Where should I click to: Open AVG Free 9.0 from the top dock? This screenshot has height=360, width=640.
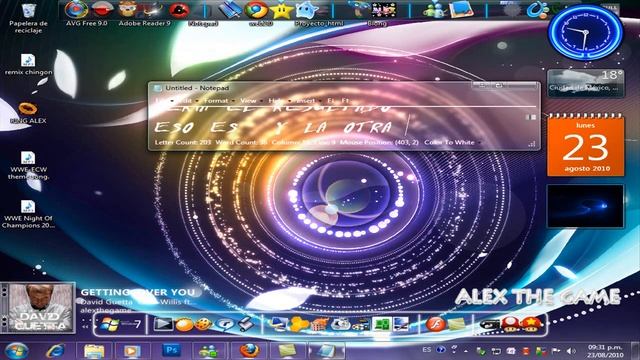tap(76, 9)
